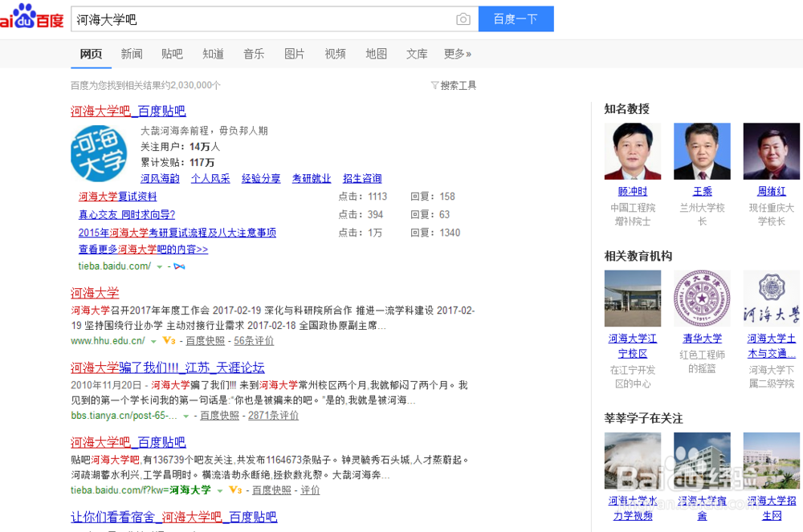Click the 河海大学 round tieba logo

99,153
